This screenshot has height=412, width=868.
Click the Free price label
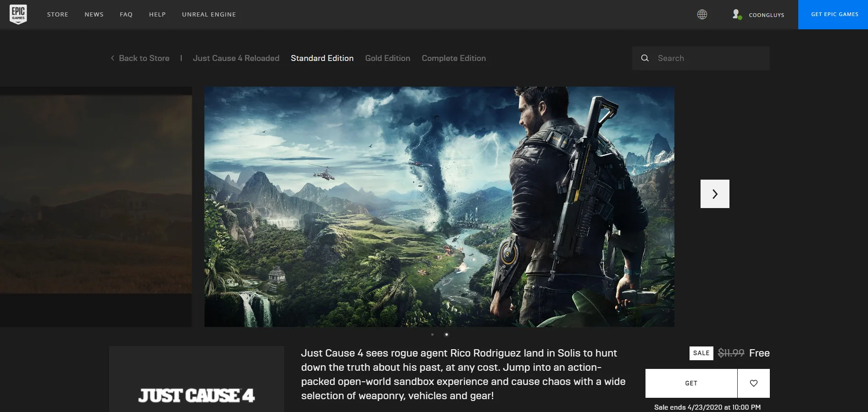[x=759, y=353]
